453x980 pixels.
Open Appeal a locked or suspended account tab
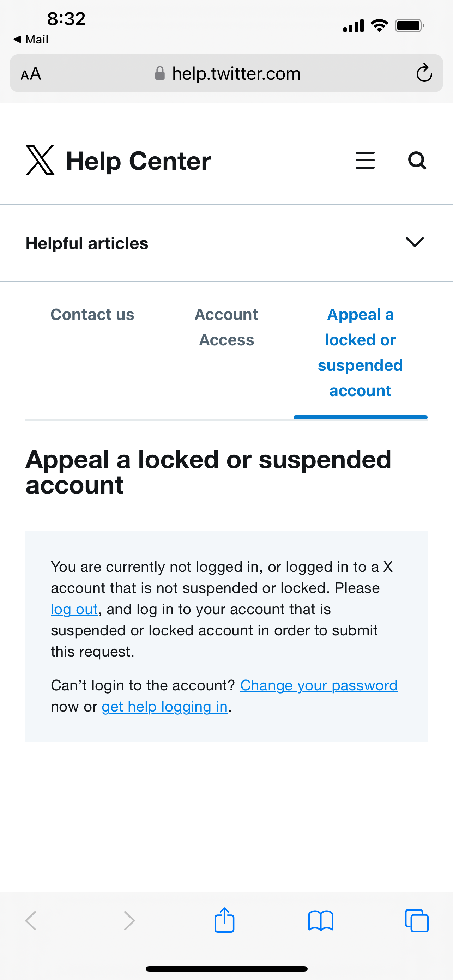pos(360,353)
